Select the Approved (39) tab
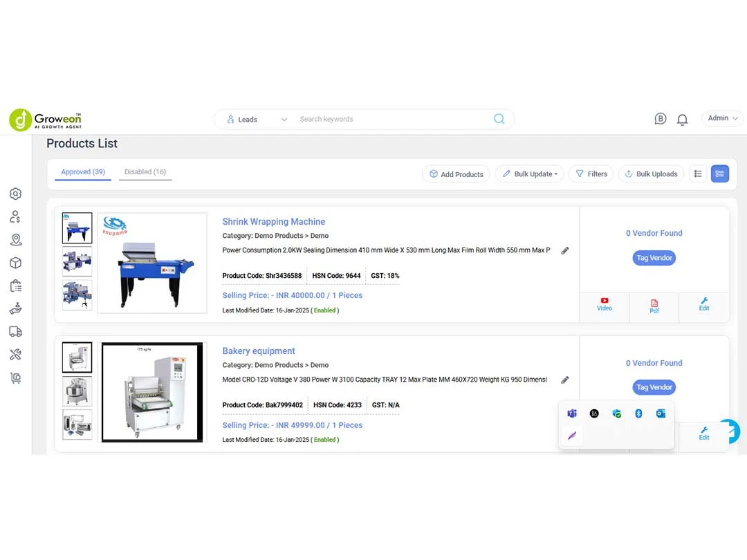Screen dimensions: 747x560 [83, 172]
